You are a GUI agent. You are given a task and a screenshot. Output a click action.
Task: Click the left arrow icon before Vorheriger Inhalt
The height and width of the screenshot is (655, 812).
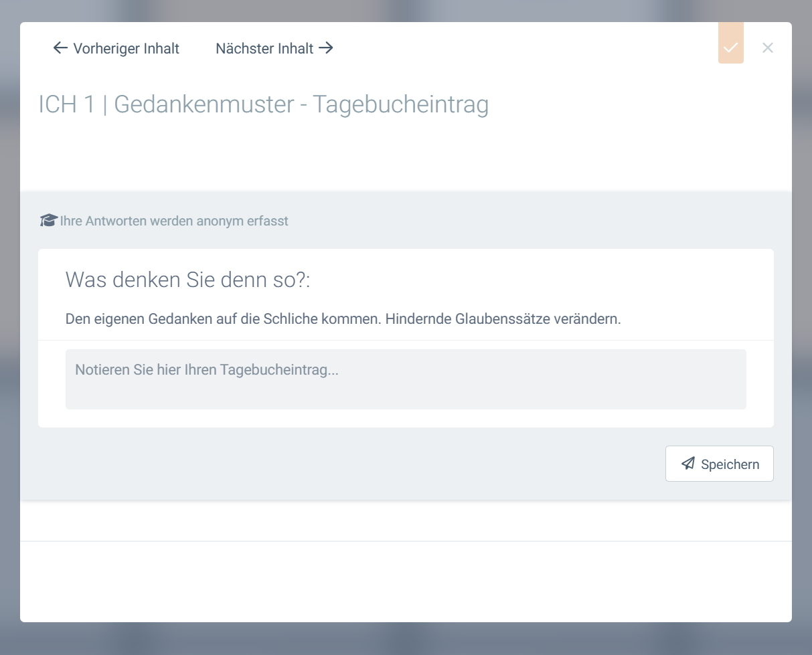pyautogui.click(x=60, y=48)
